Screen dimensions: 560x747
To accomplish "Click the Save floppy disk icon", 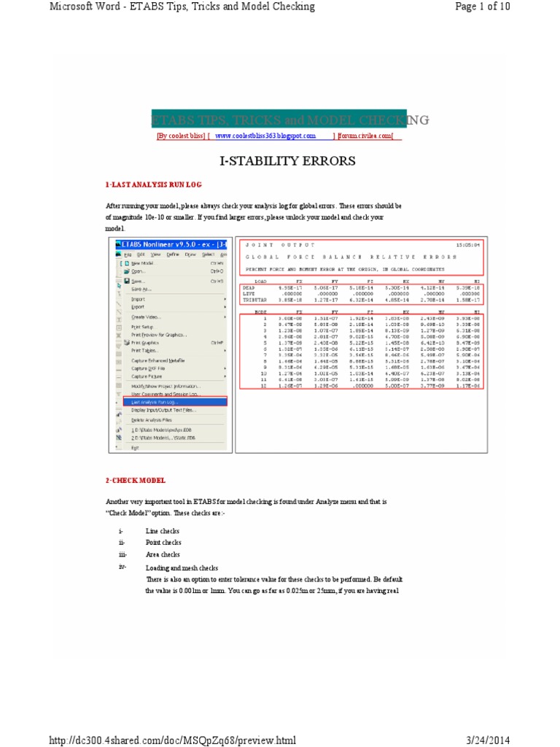I will coord(127,281).
